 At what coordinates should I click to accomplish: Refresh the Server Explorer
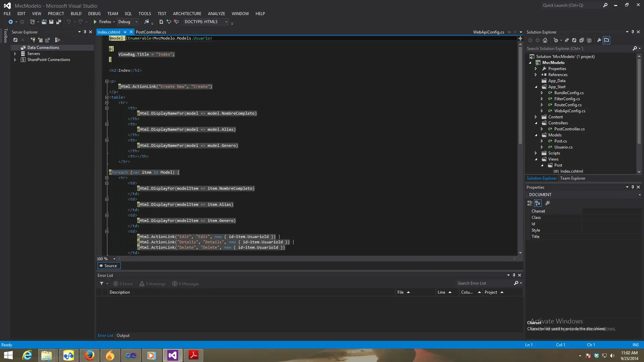(x=15, y=40)
